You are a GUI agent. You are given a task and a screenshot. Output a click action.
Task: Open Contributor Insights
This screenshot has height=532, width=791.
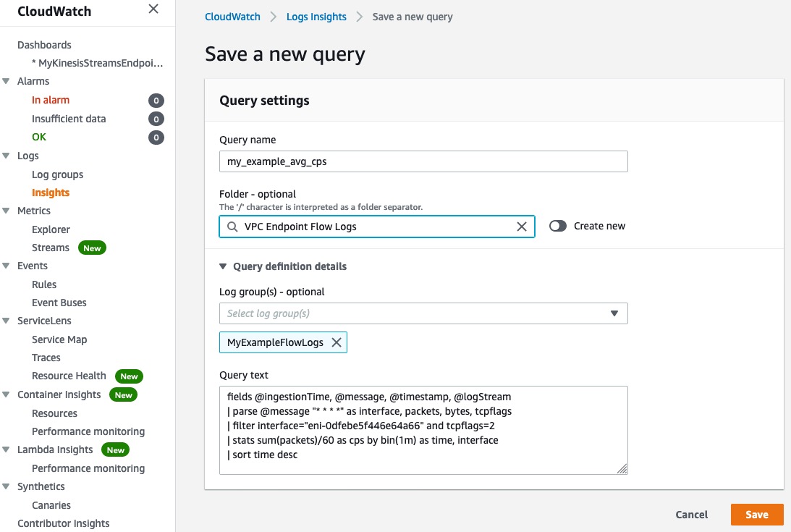pos(64,523)
